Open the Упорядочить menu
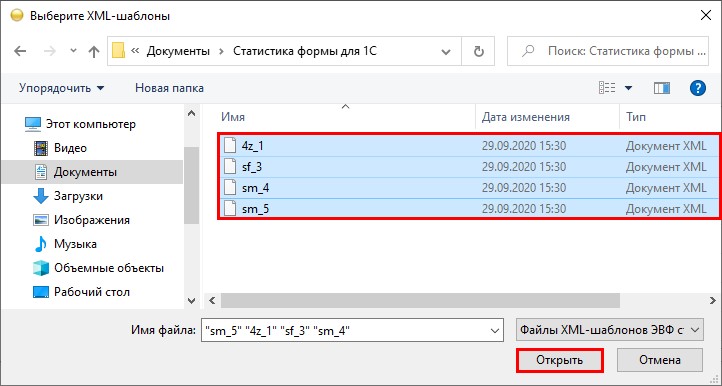The height and width of the screenshot is (386, 722). (61, 88)
